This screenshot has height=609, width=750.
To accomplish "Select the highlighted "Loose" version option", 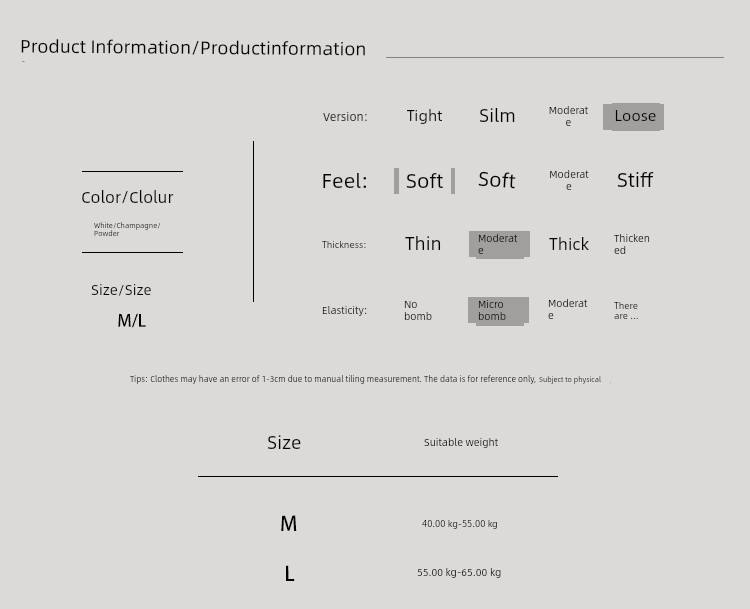I will [634, 116].
